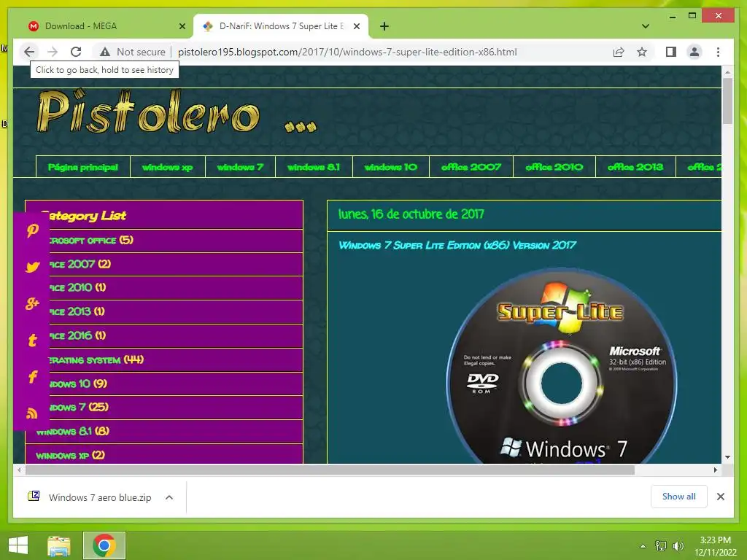Reload the current page
This screenshot has height=560, width=747.
tap(76, 52)
